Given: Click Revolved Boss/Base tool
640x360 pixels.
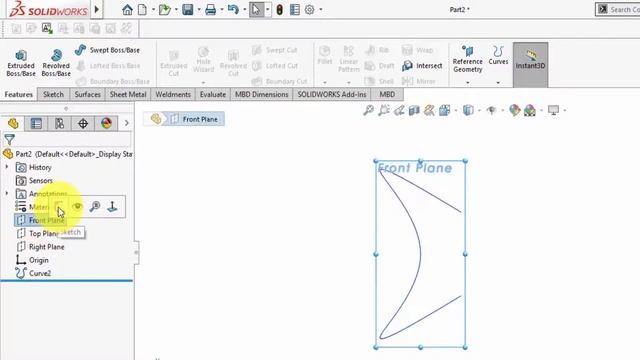Looking at the screenshot, I should [56, 63].
